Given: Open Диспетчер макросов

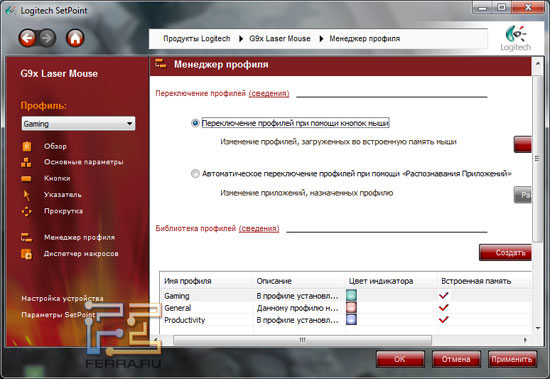Looking at the screenshot, I should [81, 254].
